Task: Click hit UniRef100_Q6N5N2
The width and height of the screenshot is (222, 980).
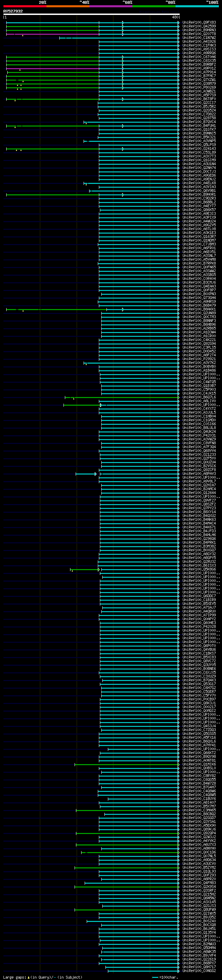Action: point(199,898)
